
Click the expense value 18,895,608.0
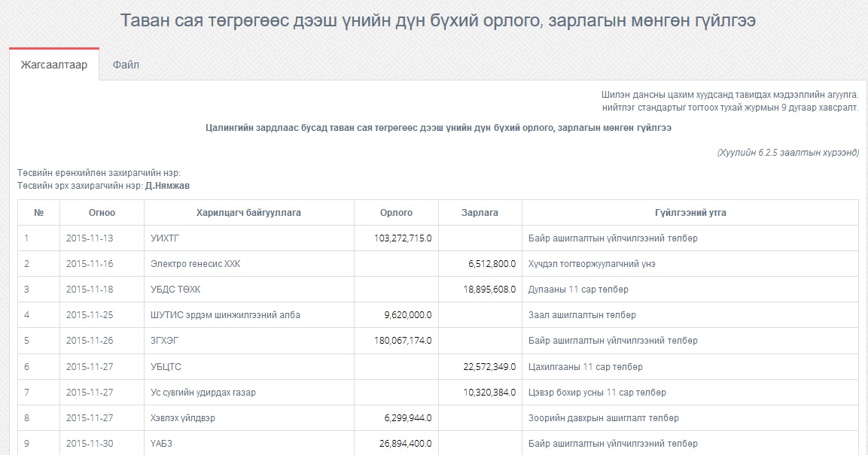click(x=489, y=289)
